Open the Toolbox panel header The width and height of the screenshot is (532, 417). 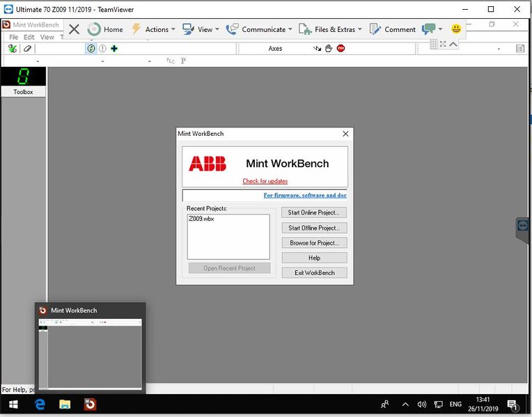click(x=23, y=92)
